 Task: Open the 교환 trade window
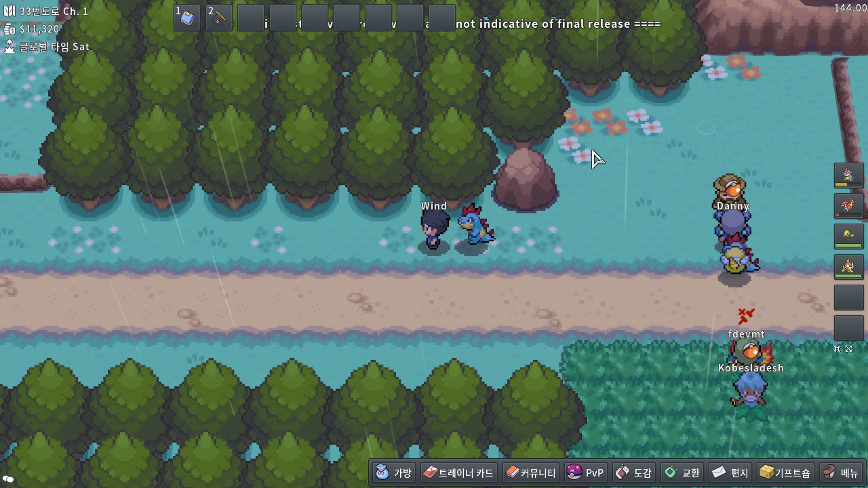click(x=682, y=472)
